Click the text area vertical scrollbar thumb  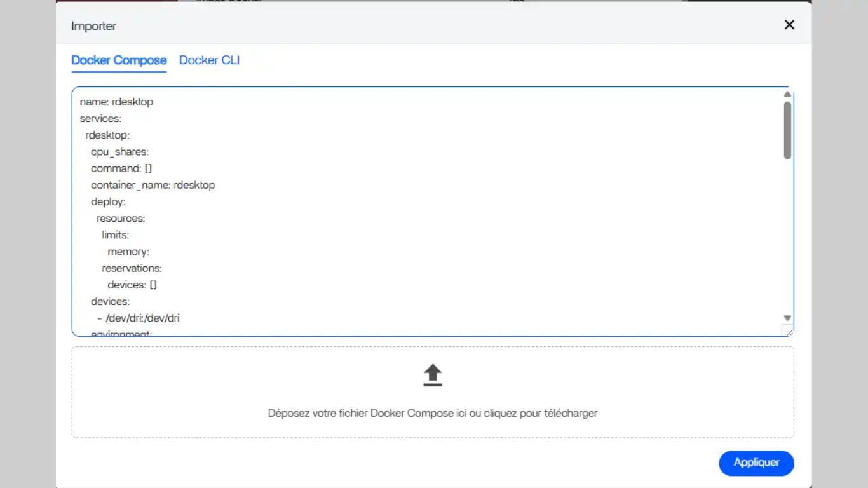click(x=787, y=130)
